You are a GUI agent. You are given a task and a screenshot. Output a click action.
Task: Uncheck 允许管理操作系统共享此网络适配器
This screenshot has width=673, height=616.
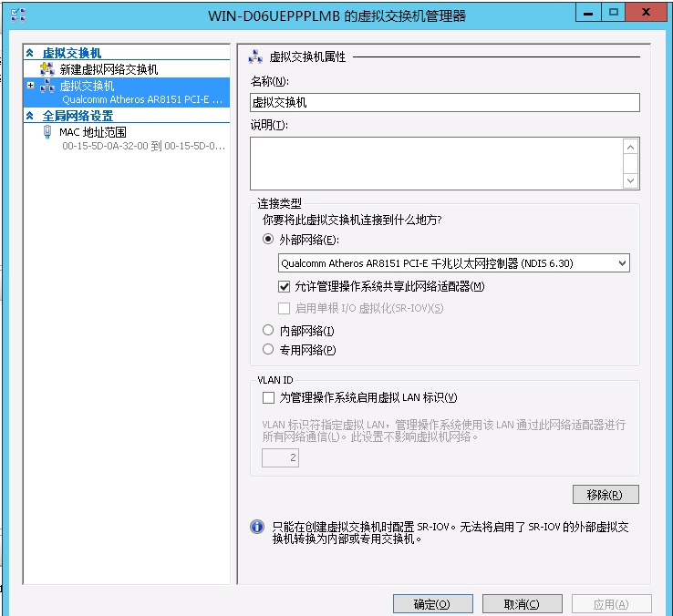pyautogui.click(x=284, y=286)
